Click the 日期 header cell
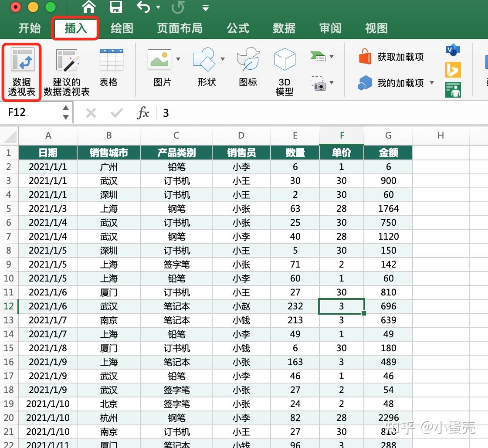Screen dimensions: 488x448 click(x=48, y=153)
